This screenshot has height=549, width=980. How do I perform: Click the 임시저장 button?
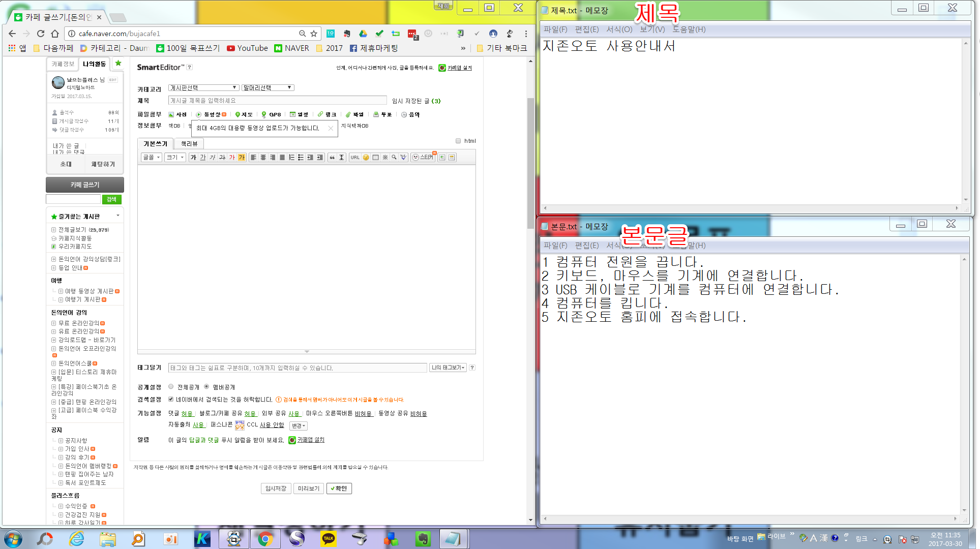276,489
